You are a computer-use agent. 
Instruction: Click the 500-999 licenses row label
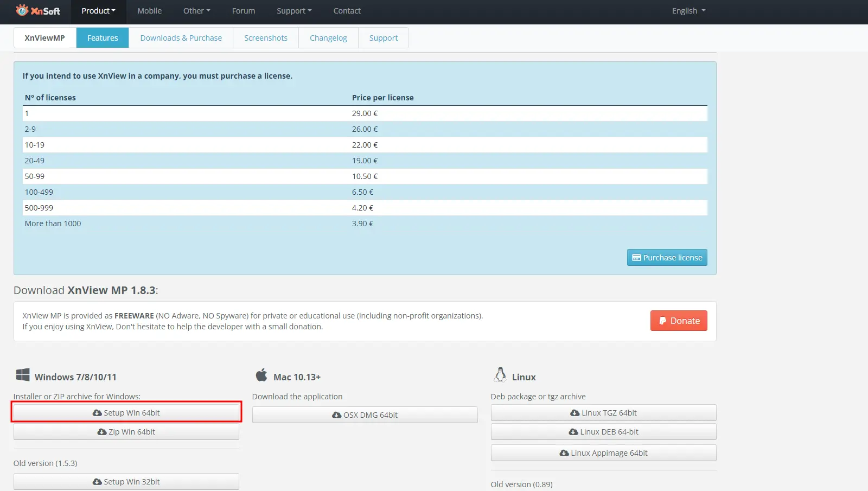(x=39, y=208)
